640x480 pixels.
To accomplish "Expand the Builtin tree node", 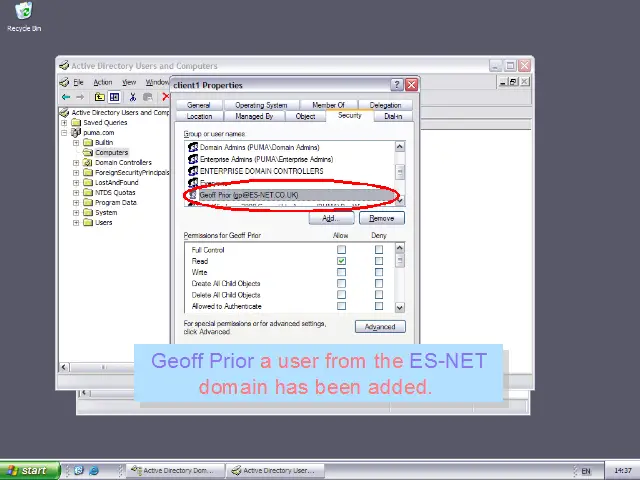I will 76,142.
